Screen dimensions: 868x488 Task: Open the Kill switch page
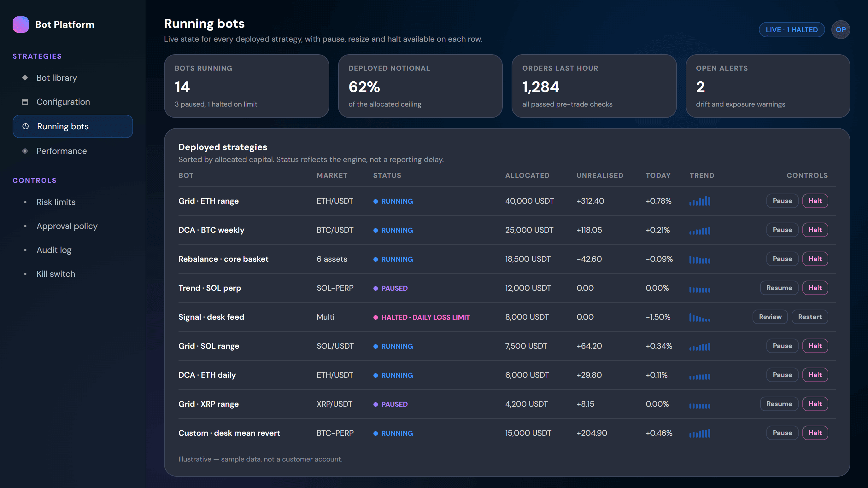73,274
